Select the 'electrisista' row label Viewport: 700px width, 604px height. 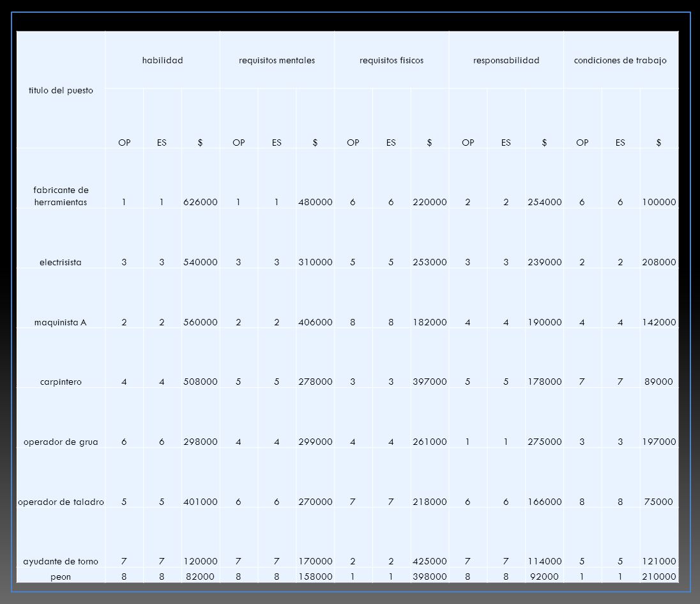click(x=61, y=262)
